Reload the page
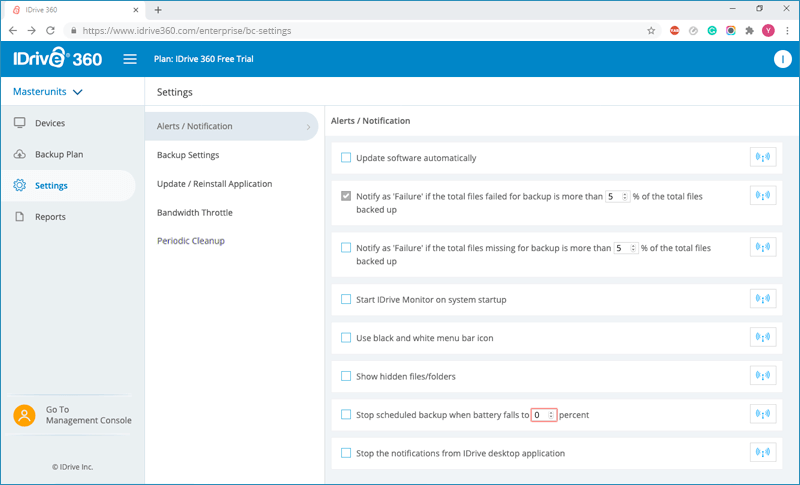800x485 pixels. pyautogui.click(x=50, y=31)
